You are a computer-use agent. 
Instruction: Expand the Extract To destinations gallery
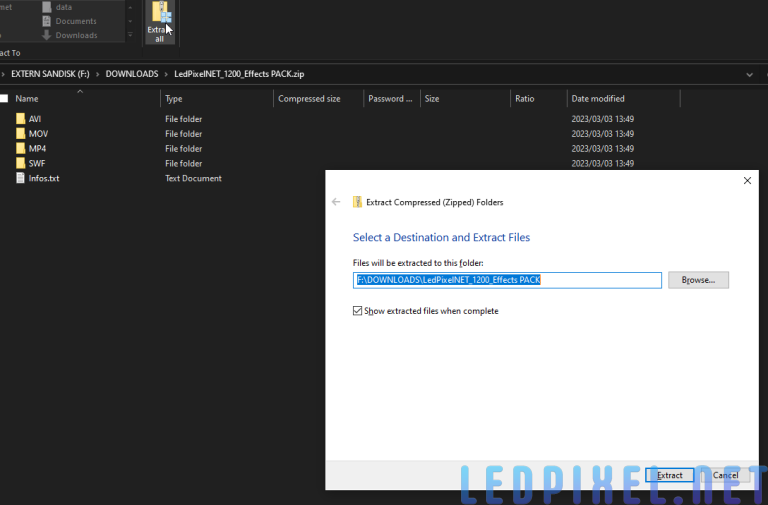click(130, 36)
